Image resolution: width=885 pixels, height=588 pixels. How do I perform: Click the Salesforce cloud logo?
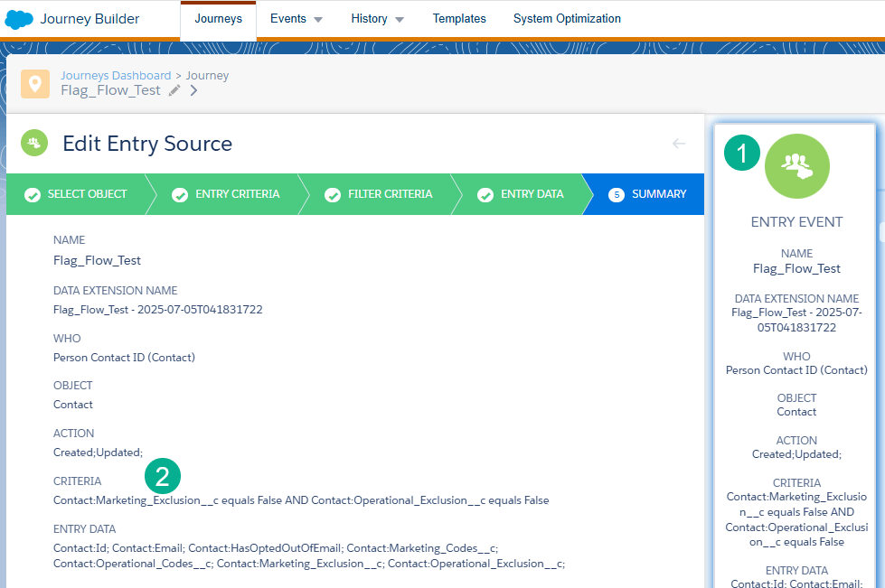pyautogui.click(x=19, y=19)
